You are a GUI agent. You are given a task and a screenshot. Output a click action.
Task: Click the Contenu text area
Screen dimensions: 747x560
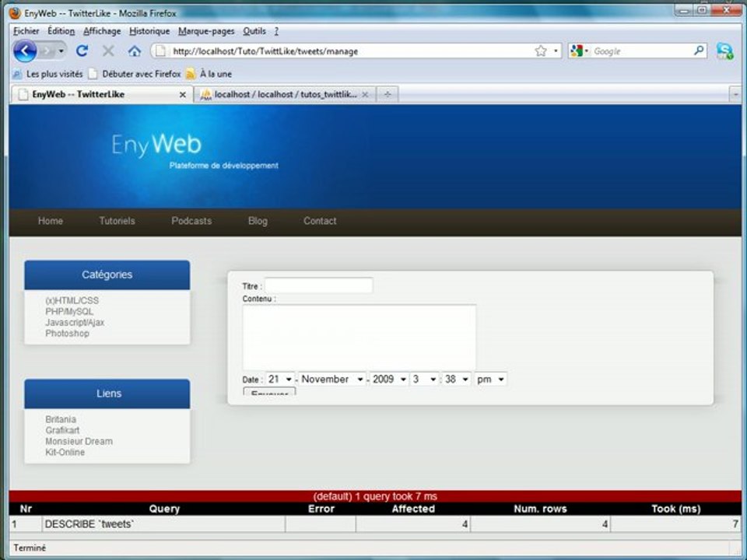click(359, 337)
